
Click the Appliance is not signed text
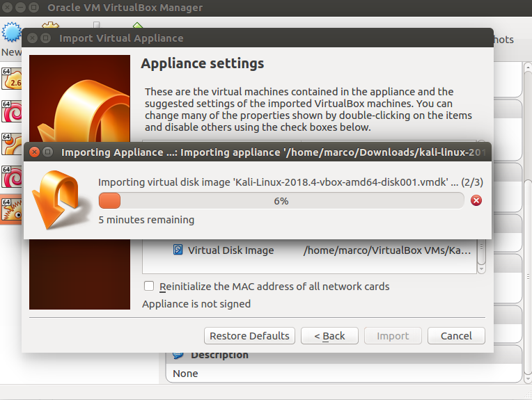[x=196, y=304]
